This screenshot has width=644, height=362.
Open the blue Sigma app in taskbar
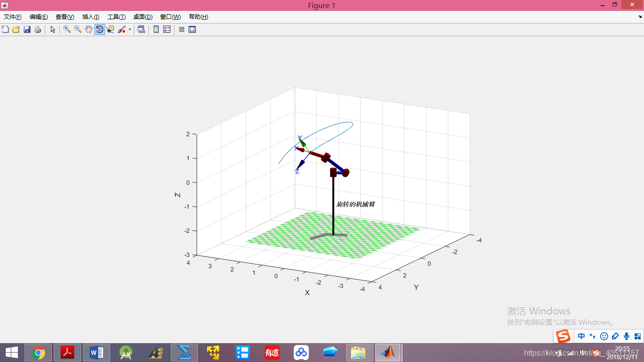184,352
